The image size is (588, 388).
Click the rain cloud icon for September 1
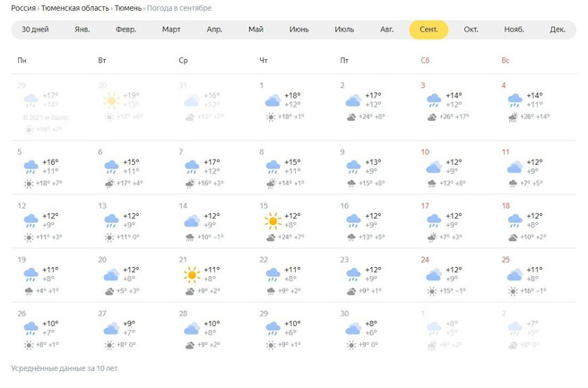(272, 100)
